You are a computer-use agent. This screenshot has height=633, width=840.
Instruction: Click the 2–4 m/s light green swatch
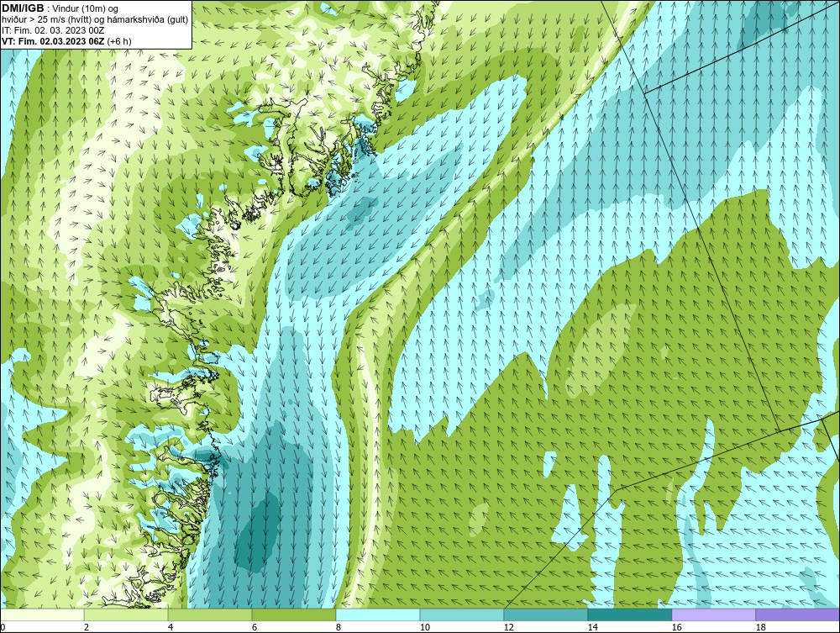[x=126, y=615]
